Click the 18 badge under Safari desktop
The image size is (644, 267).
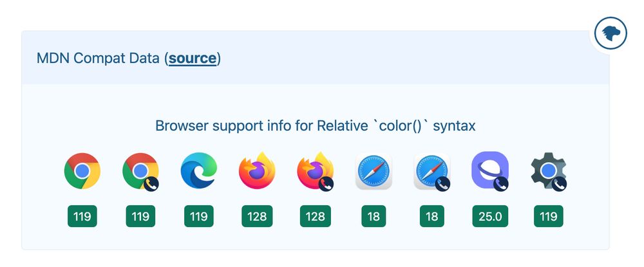pos(374,216)
